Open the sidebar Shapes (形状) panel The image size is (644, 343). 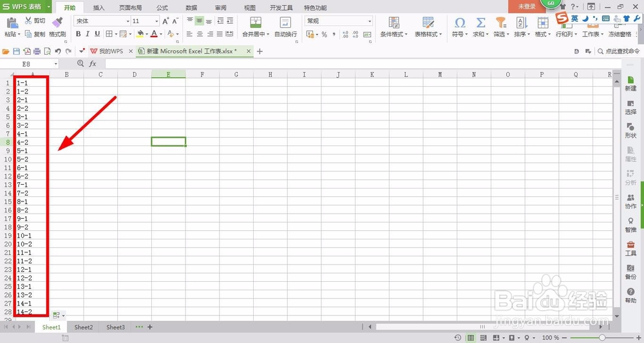(630, 131)
